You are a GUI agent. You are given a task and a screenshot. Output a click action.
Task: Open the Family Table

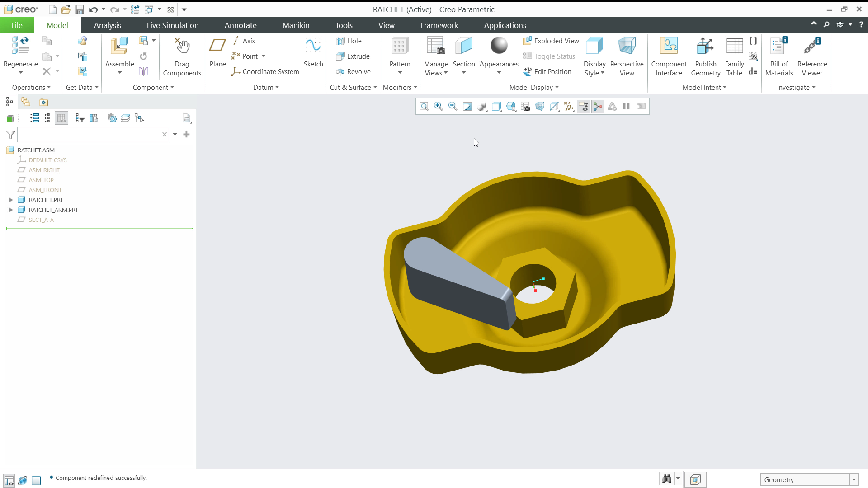click(x=734, y=56)
